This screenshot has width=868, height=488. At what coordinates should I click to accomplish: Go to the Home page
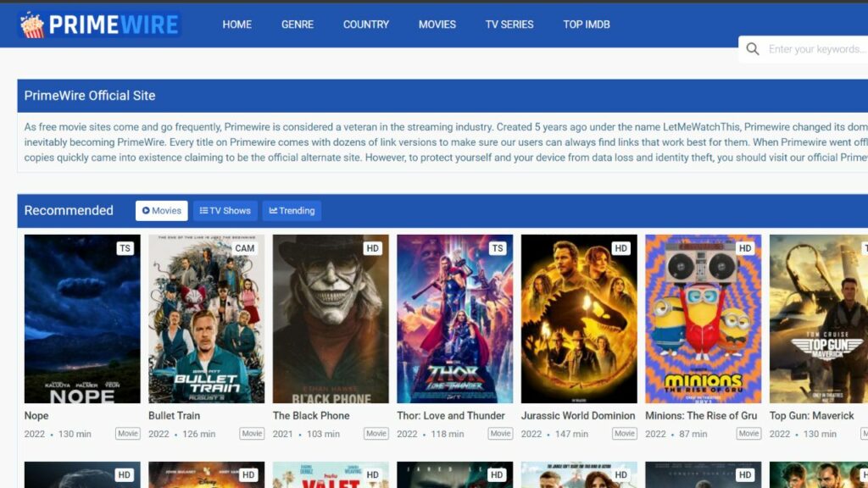click(237, 25)
